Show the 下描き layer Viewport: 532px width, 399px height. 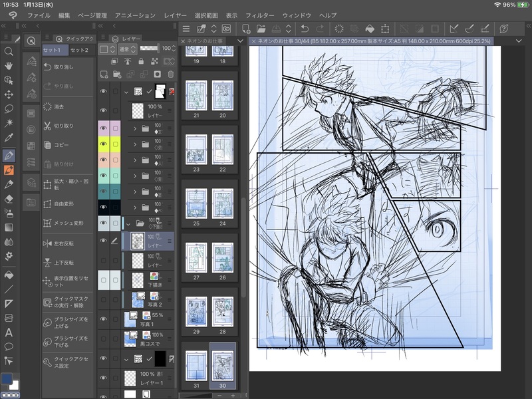point(103,281)
